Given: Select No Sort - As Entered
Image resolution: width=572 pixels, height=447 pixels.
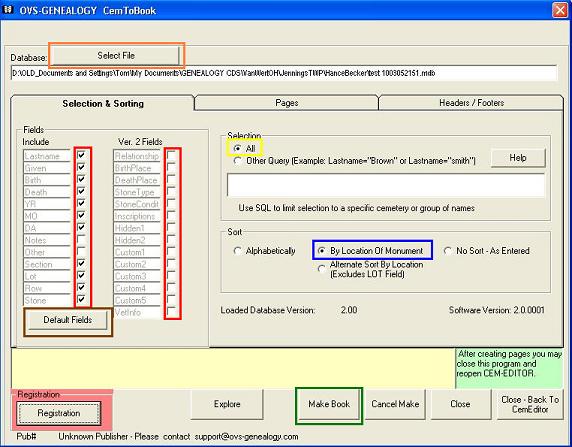Looking at the screenshot, I should click(x=448, y=251).
